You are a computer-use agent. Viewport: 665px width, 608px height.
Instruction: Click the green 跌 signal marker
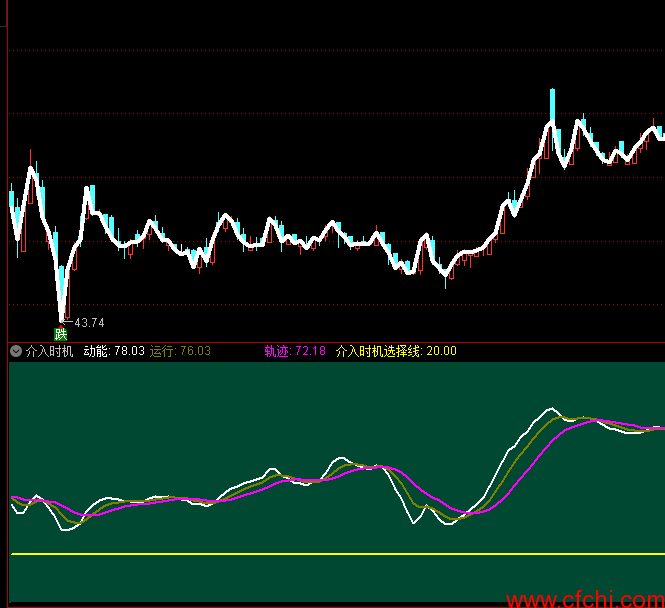[x=61, y=335]
